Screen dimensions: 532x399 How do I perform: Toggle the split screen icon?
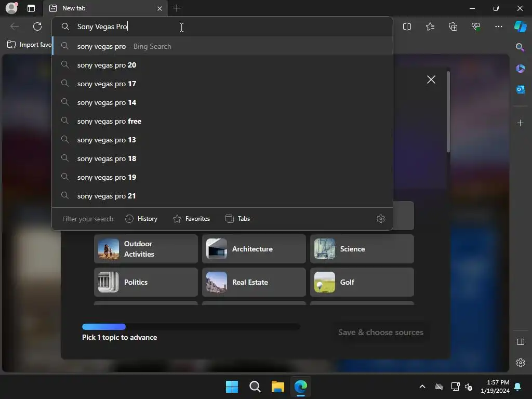click(407, 26)
